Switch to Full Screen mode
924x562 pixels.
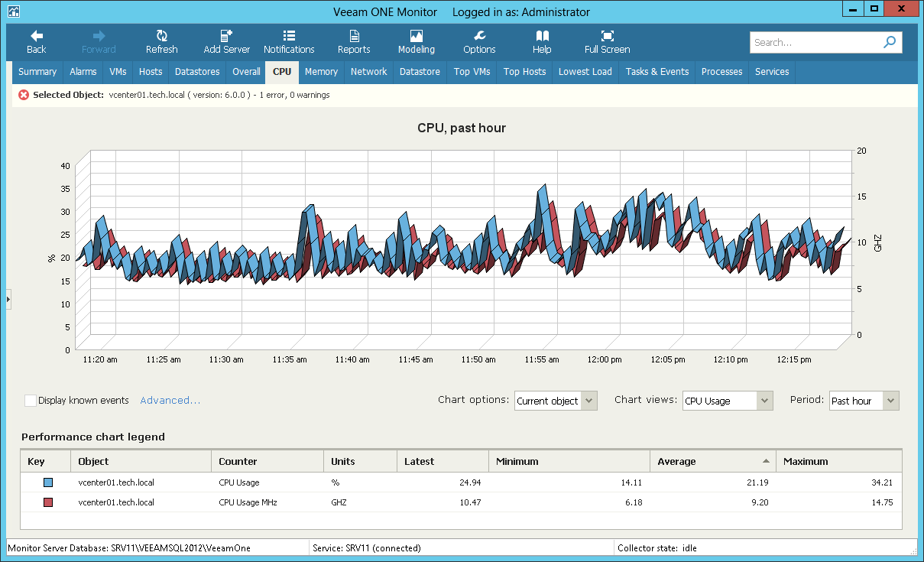pyautogui.click(x=608, y=42)
